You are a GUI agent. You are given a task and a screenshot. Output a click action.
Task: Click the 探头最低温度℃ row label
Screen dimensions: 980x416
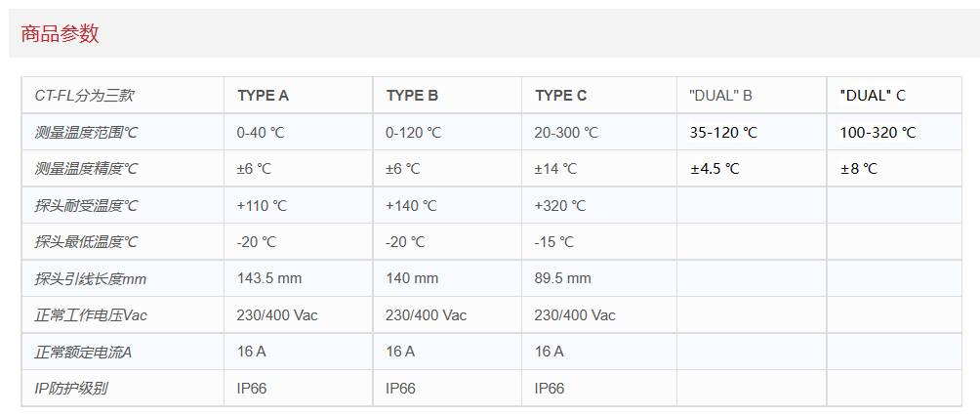click(x=86, y=242)
